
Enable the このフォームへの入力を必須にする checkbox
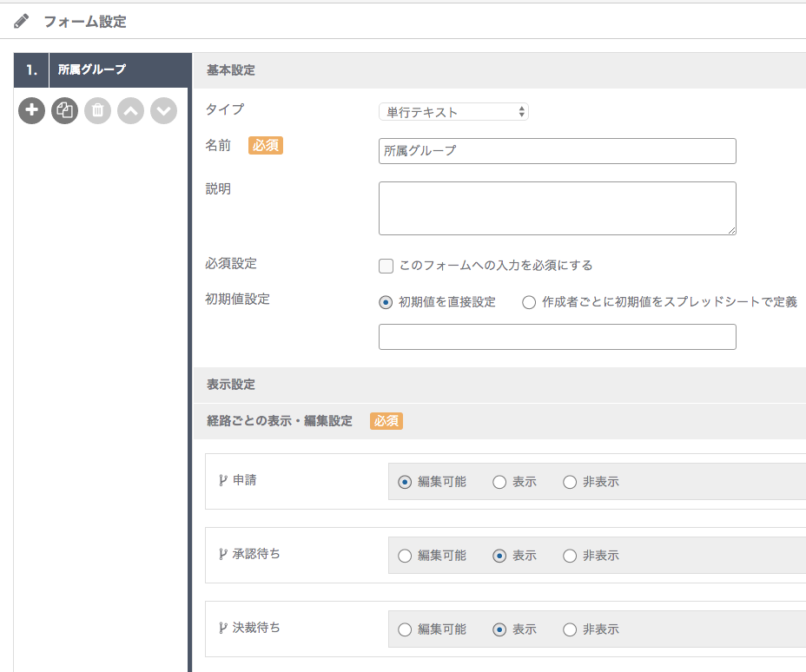(x=386, y=266)
